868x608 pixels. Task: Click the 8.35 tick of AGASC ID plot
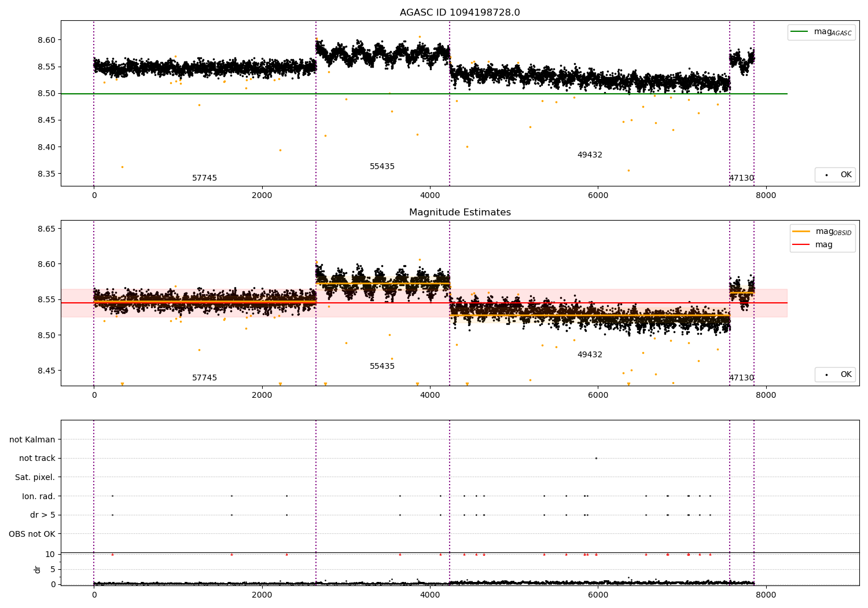tap(47, 174)
